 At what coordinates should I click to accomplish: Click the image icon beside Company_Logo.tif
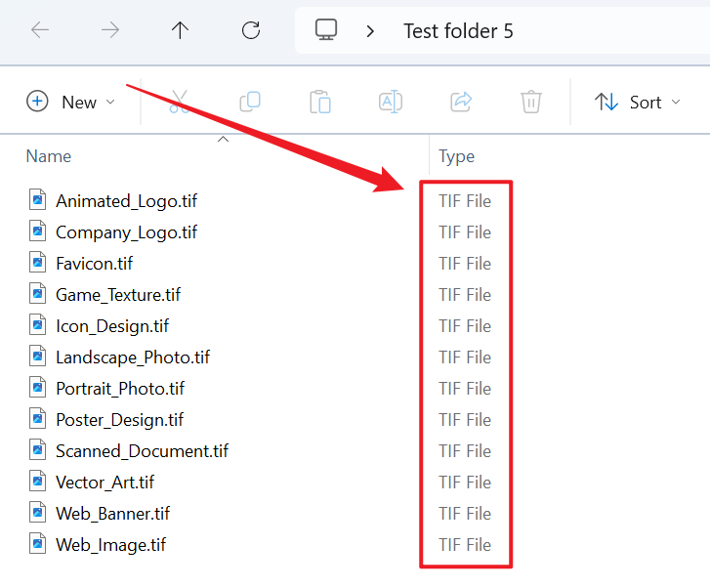37,231
